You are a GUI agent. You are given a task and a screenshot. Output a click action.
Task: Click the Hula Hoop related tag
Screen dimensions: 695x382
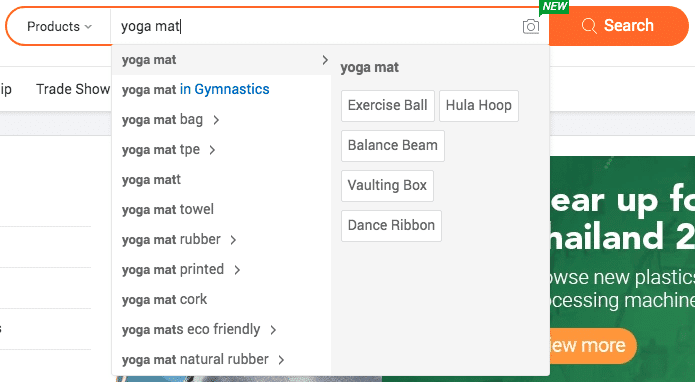click(479, 105)
